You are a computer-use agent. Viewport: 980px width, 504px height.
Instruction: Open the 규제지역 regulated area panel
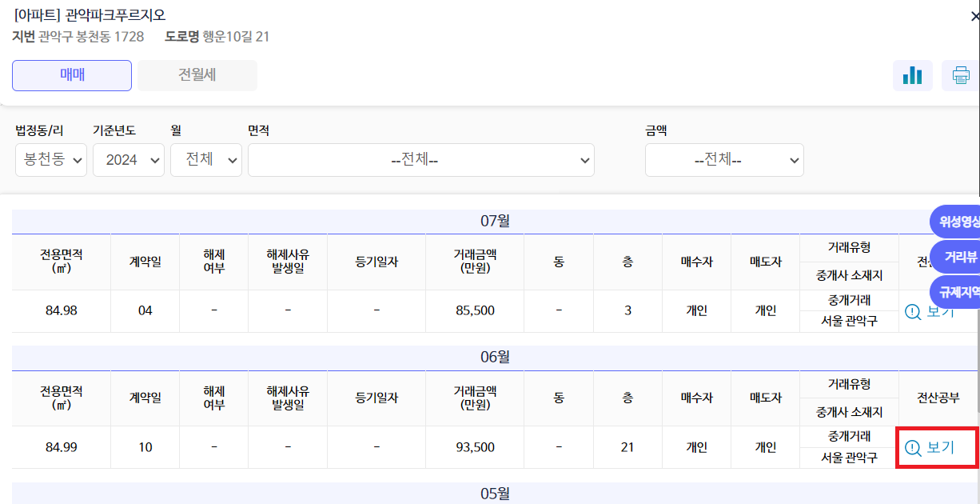959,292
